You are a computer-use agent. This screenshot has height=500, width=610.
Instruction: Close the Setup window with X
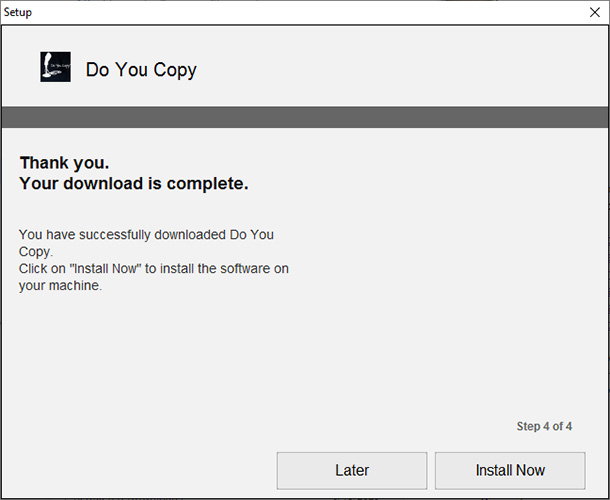(594, 12)
